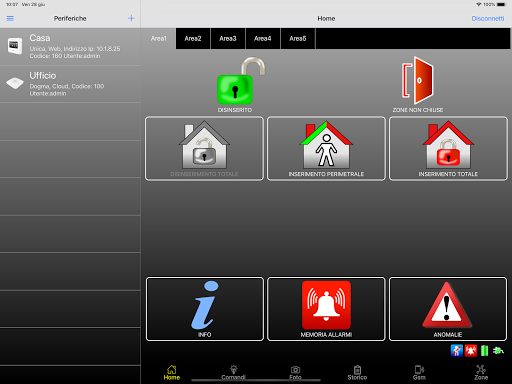The width and height of the screenshot is (512, 384).
Task: Tap the Disconnetti link
Action: [488, 19]
